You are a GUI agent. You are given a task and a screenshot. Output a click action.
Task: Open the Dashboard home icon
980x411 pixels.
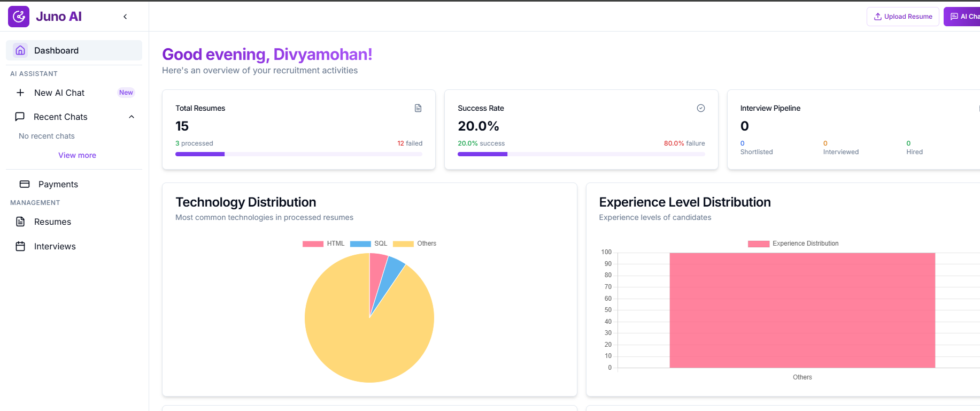(20, 50)
